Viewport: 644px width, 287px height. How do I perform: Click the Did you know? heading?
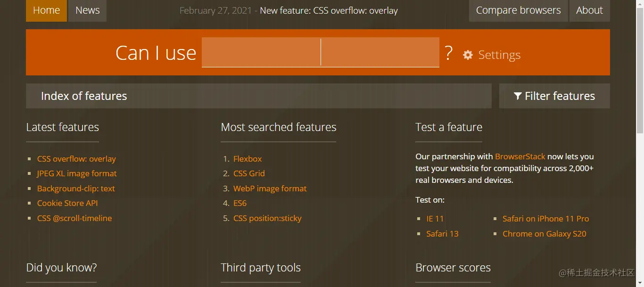(x=61, y=268)
